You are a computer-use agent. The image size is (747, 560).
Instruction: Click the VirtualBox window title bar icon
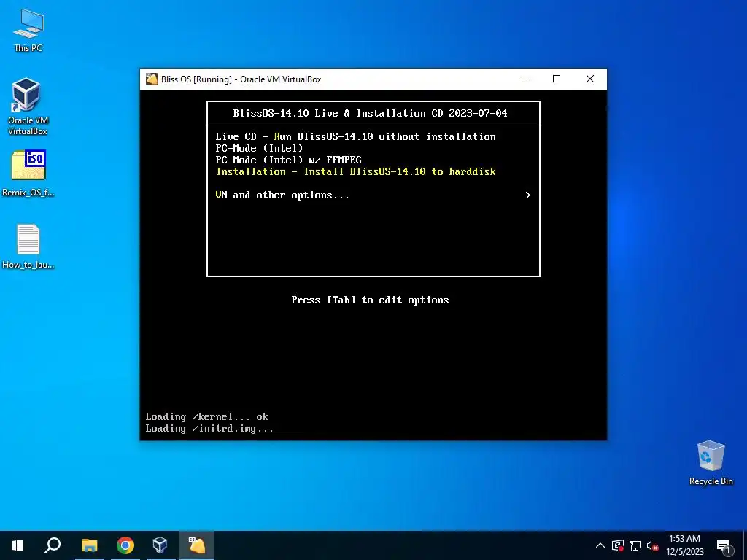[152, 79]
